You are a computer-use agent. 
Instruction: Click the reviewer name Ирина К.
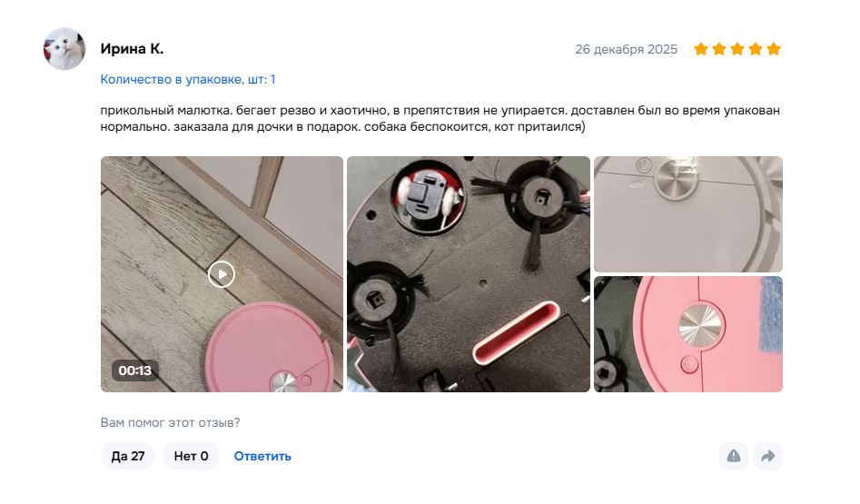[x=132, y=49]
